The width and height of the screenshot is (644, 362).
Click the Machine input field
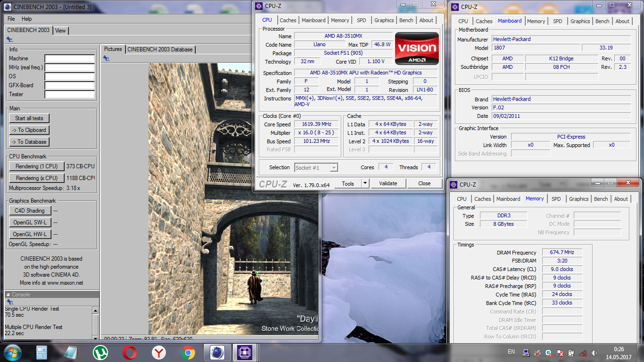(70, 59)
